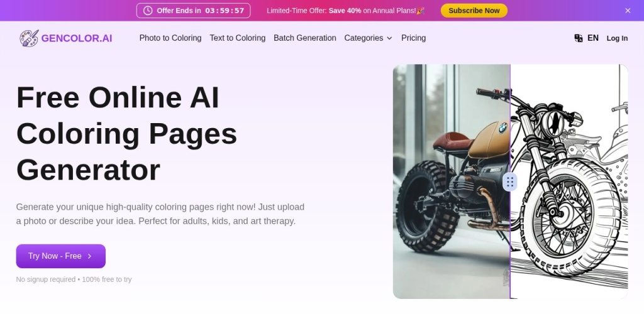Click Try Now - Free button
644x314 pixels.
[x=60, y=256]
